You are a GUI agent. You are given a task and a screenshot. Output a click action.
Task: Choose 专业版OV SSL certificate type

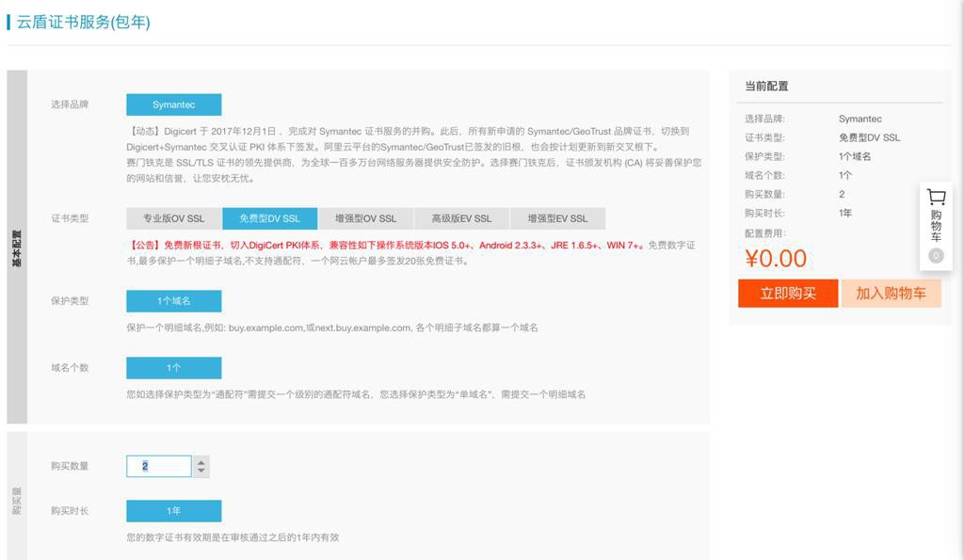(x=174, y=218)
